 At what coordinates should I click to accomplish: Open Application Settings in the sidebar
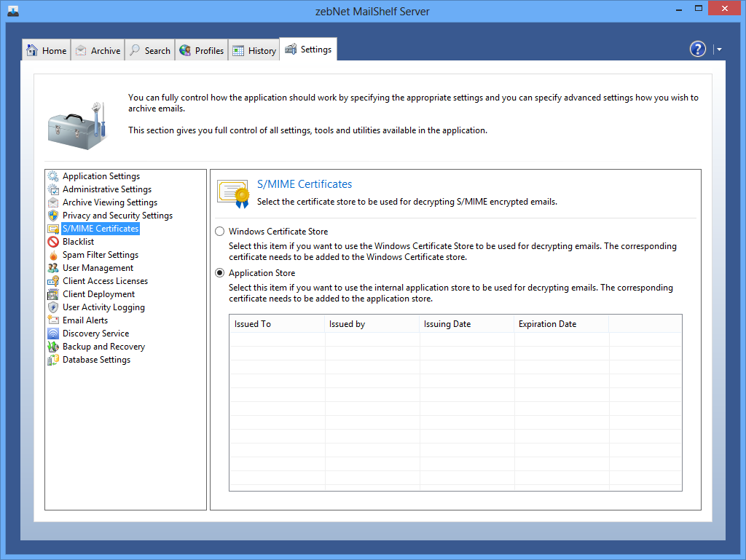coord(101,176)
